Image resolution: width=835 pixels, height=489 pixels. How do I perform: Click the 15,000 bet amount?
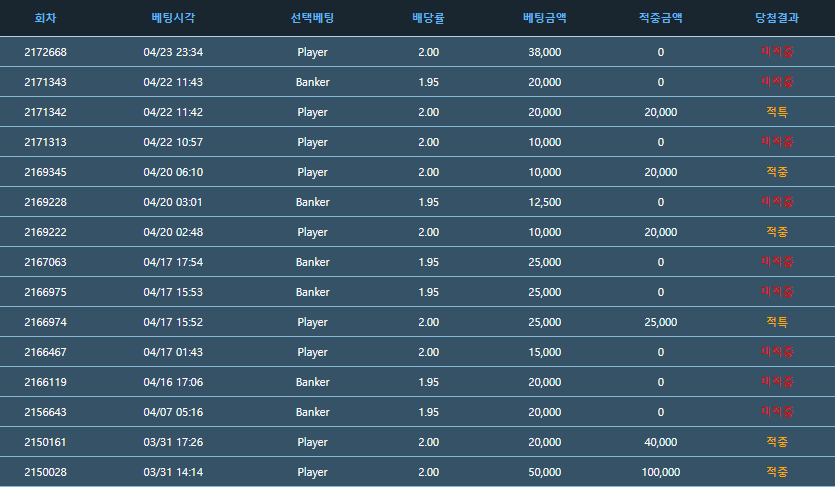544,352
